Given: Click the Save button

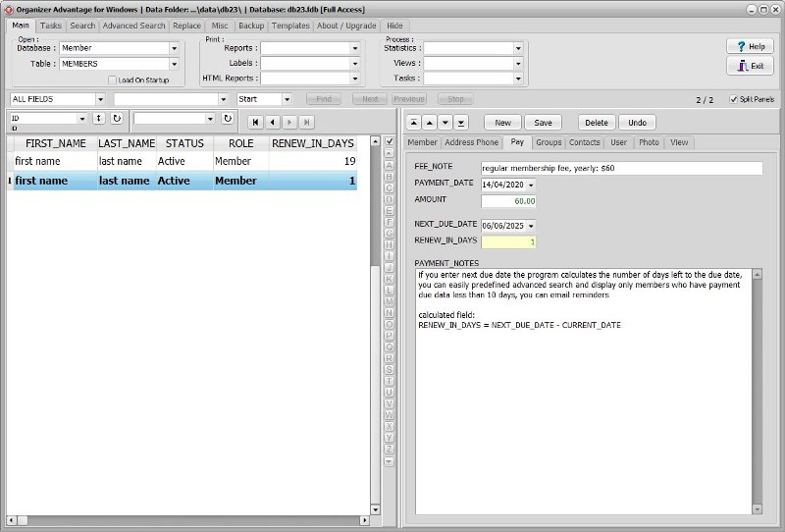Looking at the screenshot, I should pyautogui.click(x=543, y=123).
